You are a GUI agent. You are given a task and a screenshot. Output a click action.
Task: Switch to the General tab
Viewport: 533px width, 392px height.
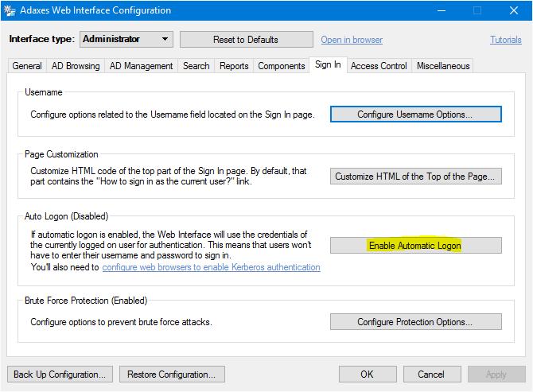[27, 65]
